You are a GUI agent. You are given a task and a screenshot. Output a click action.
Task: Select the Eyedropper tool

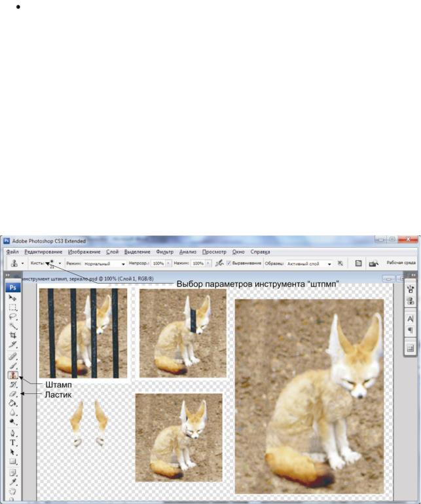[x=12, y=482]
